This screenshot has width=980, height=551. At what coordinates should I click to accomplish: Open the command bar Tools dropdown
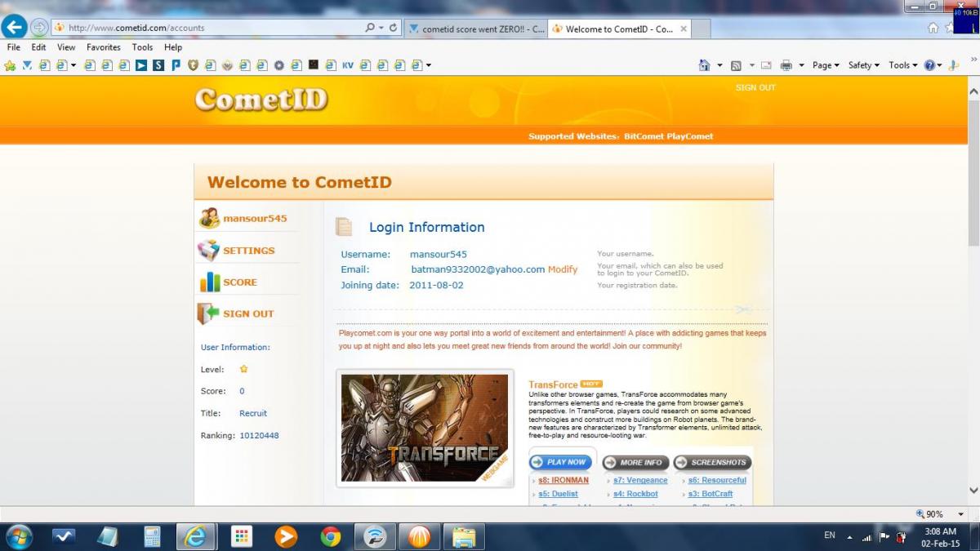pyautogui.click(x=903, y=65)
